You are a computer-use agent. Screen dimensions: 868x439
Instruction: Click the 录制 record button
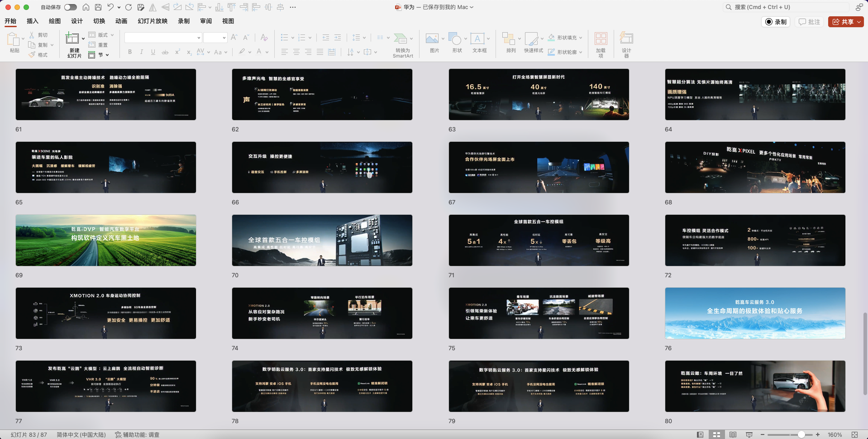[x=776, y=22]
